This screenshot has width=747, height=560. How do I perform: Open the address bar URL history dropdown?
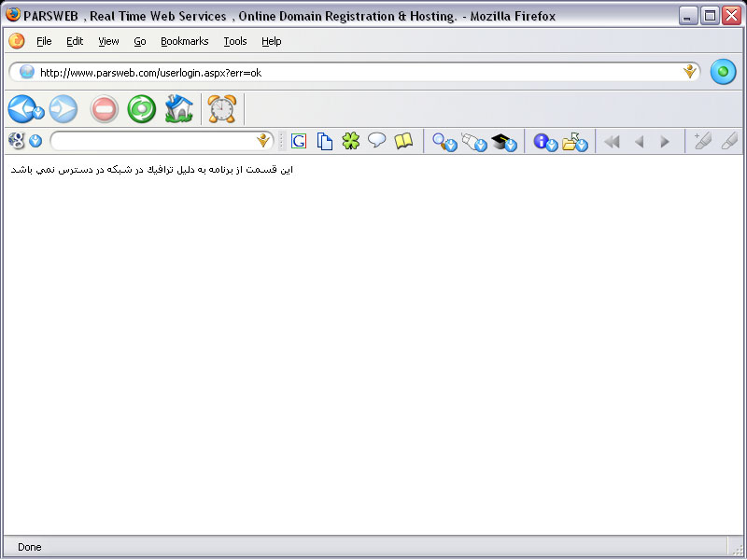point(690,72)
